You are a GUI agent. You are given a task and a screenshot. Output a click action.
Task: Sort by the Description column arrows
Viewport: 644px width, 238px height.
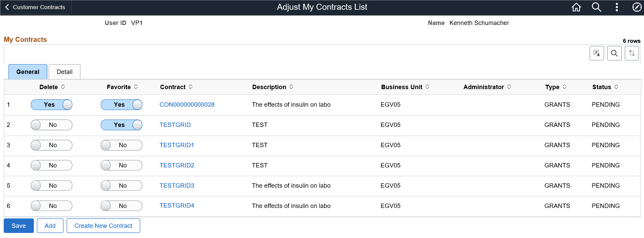(x=291, y=87)
